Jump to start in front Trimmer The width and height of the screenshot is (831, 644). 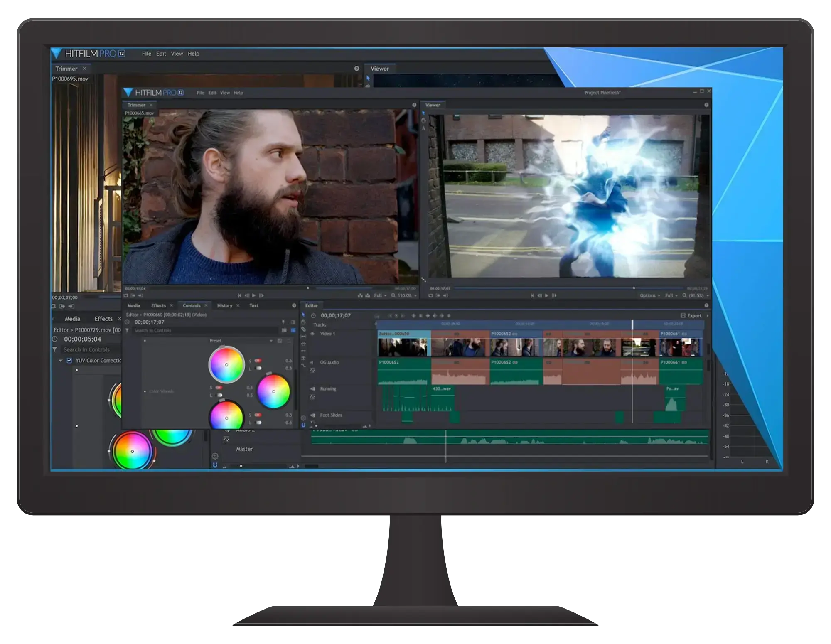[x=239, y=295]
